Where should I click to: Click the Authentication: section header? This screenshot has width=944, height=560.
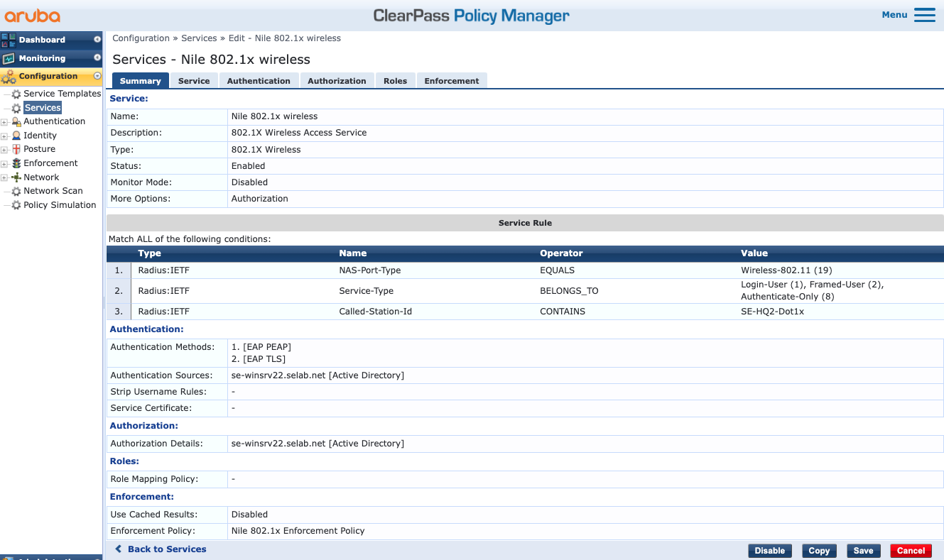[x=146, y=329]
